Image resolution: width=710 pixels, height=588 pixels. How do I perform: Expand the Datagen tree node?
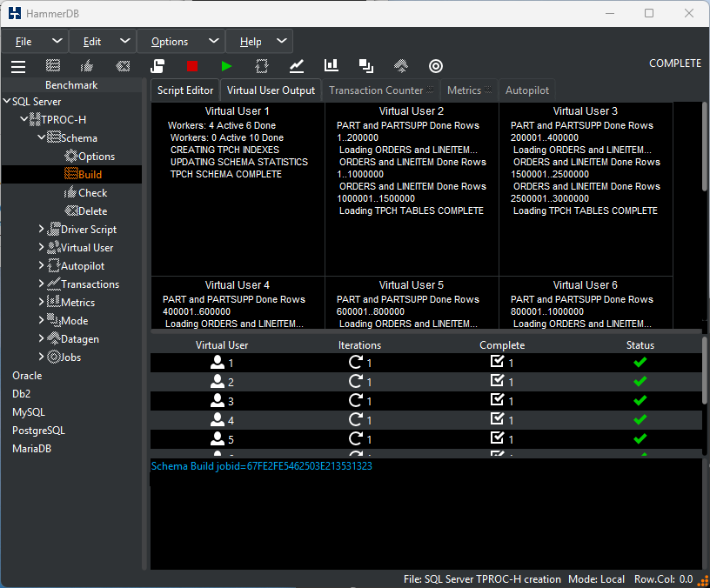pyautogui.click(x=41, y=338)
